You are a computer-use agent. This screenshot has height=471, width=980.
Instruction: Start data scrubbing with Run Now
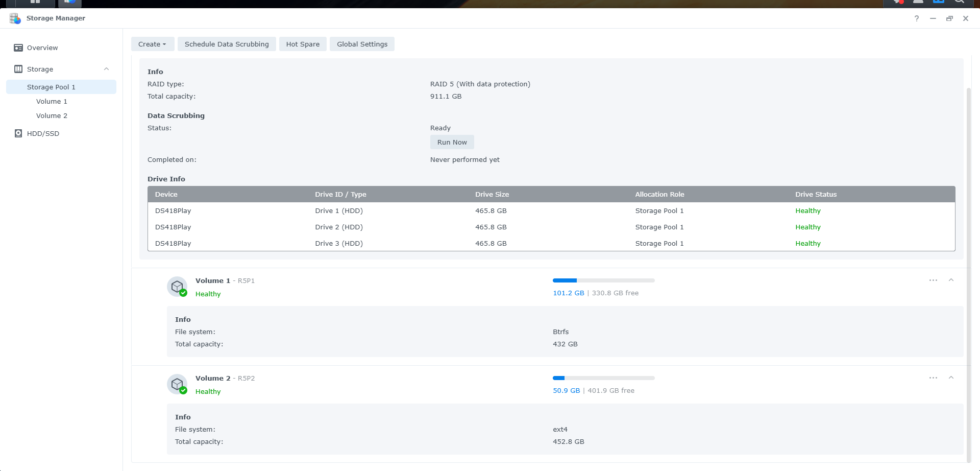pyautogui.click(x=452, y=142)
